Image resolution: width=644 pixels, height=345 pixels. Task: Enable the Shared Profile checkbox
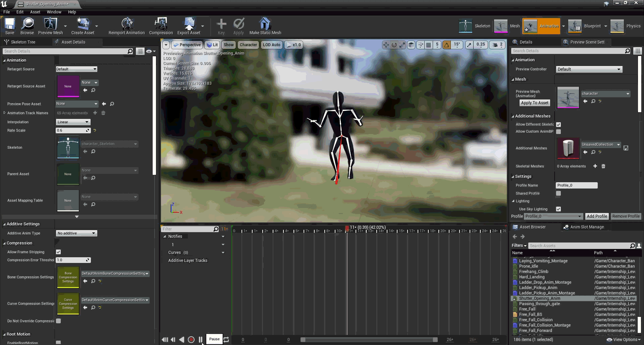(x=558, y=193)
